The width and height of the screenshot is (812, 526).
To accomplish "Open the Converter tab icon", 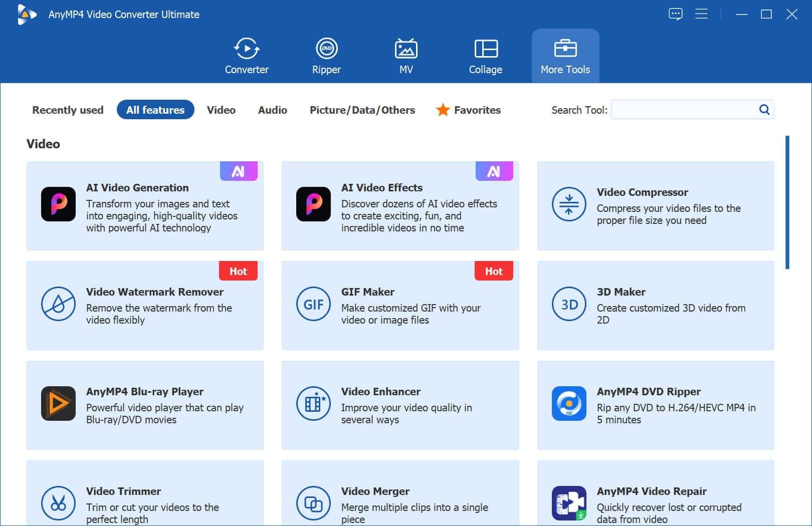I will point(246,49).
